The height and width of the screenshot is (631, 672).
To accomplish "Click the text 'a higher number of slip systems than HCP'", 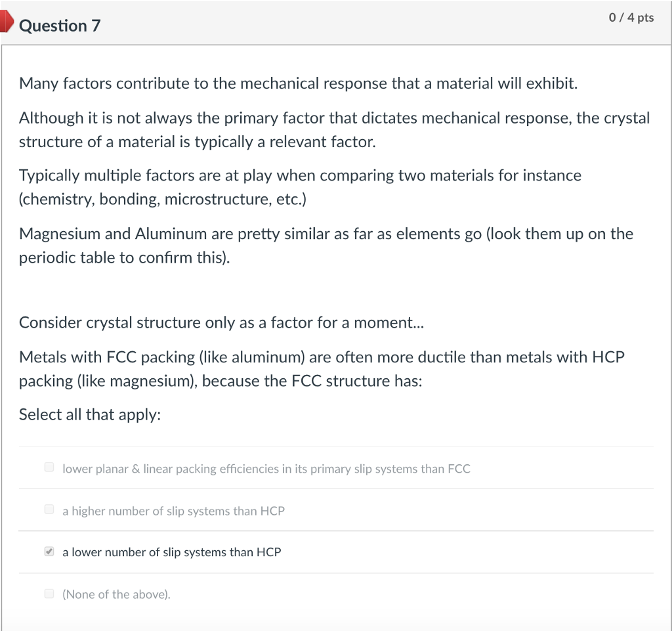I will click(173, 511).
